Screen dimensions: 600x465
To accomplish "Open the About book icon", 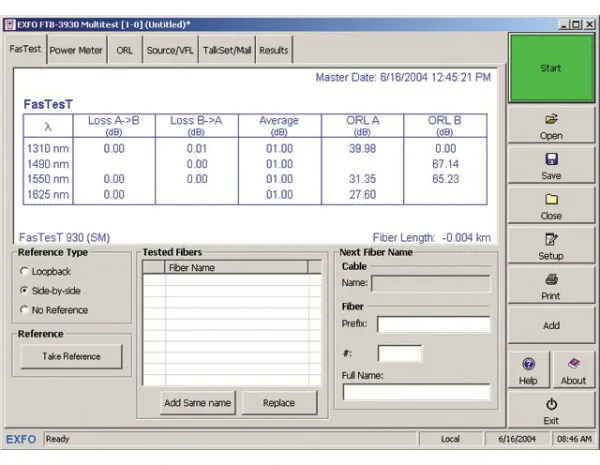I will [x=573, y=370].
